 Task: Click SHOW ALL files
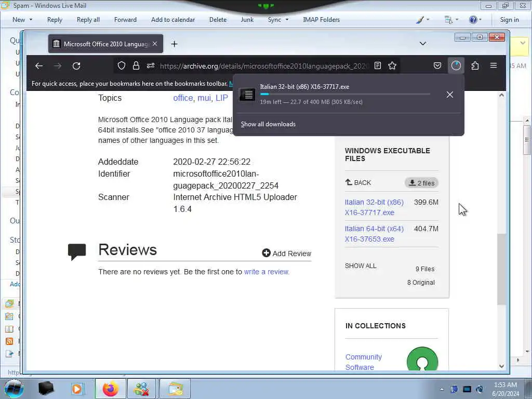(x=361, y=266)
